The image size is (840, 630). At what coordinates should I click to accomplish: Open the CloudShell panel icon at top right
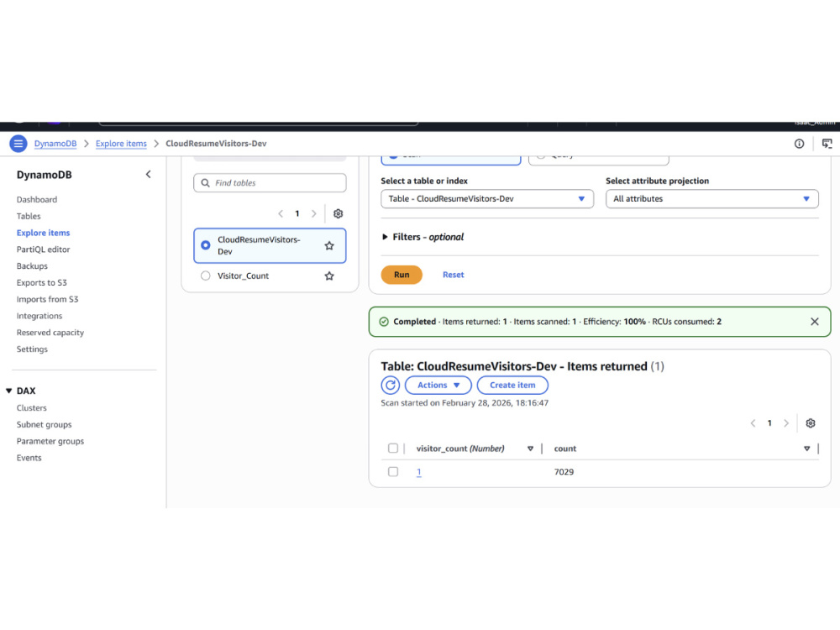827,144
